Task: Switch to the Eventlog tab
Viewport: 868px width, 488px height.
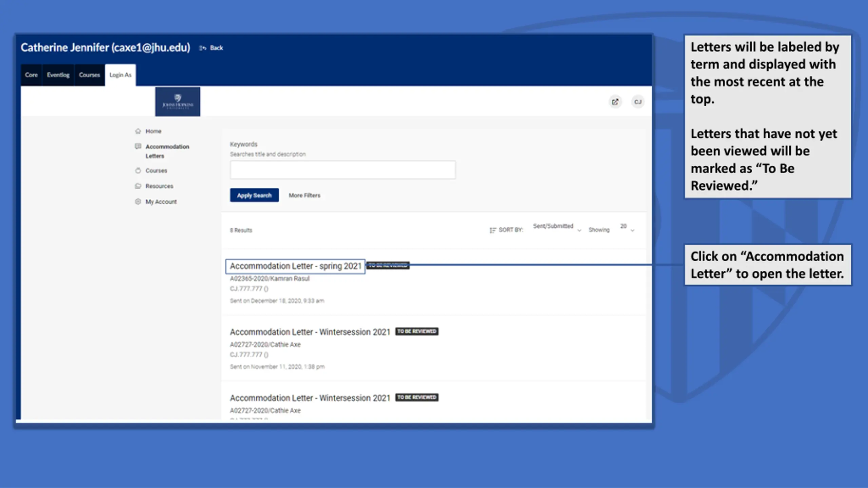Action: click(58, 75)
